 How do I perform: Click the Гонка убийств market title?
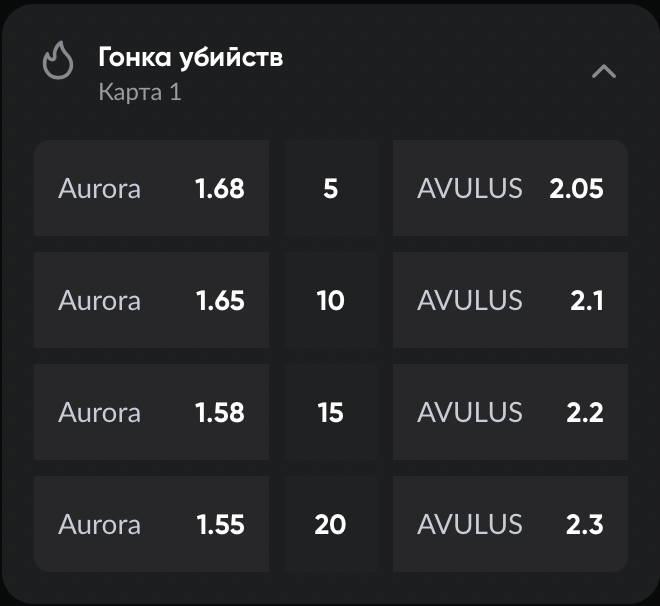pyautogui.click(x=190, y=57)
